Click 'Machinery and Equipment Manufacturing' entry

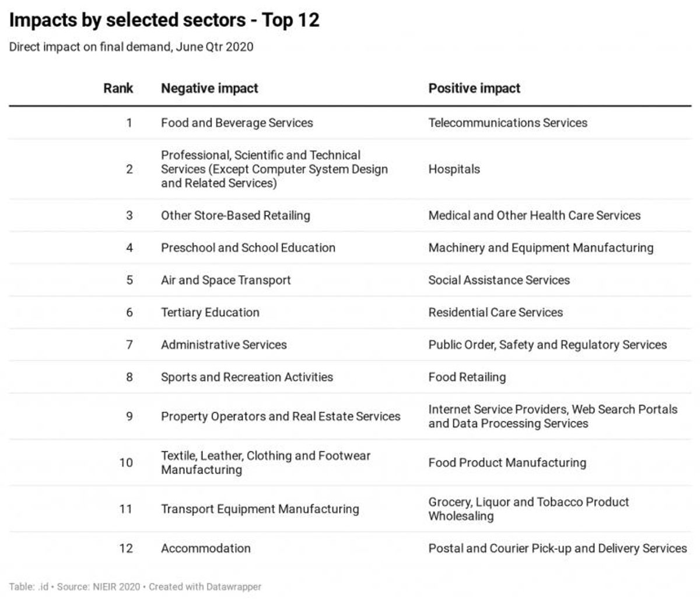541,248
